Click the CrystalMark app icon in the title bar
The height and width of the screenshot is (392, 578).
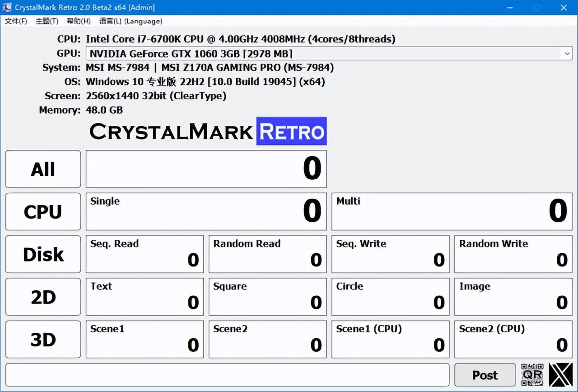click(6, 7)
